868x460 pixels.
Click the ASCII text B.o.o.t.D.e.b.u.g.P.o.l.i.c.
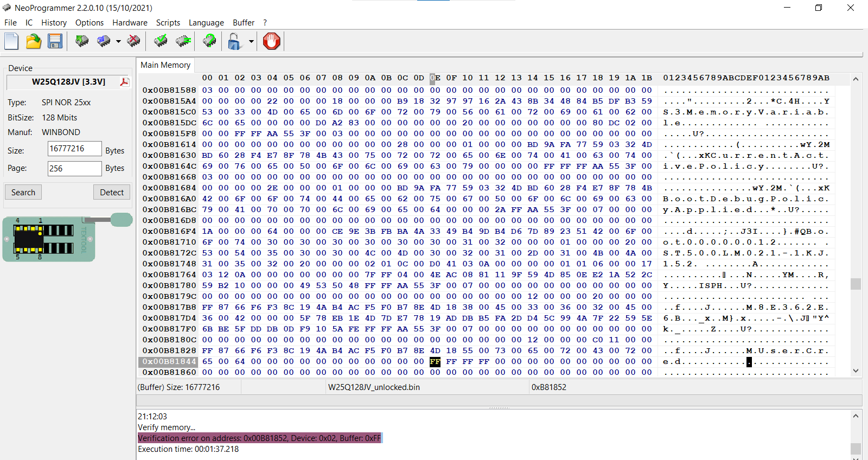pyautogui.click(x=746, y=199)
